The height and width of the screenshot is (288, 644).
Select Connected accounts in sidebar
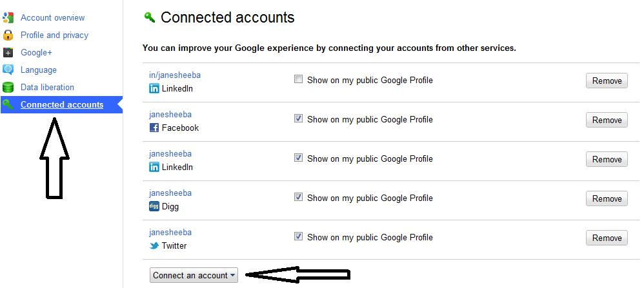[x=62, y=104]
